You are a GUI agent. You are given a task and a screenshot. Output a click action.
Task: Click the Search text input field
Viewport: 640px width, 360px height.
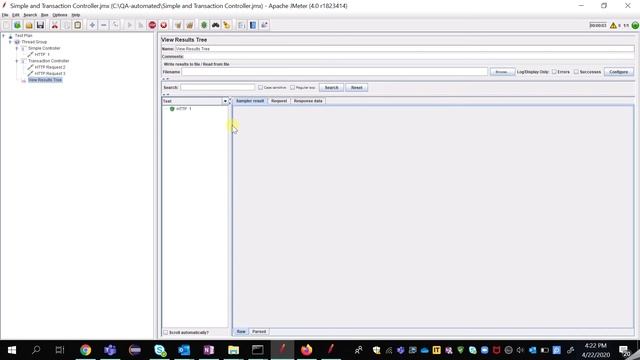tap(218, 88)
